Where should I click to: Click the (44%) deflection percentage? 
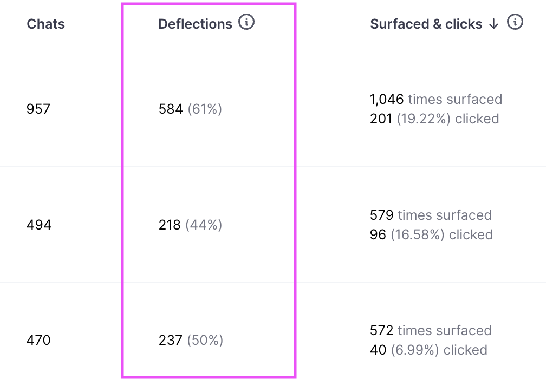[204, 225]
